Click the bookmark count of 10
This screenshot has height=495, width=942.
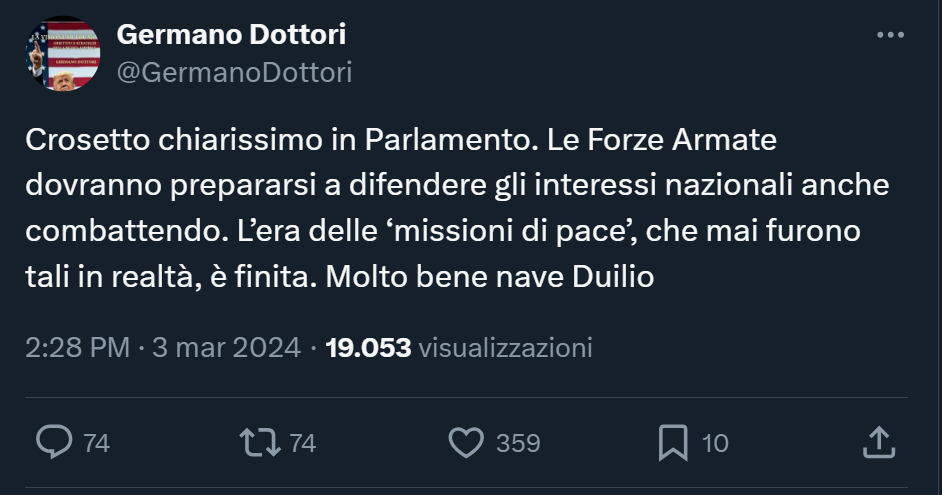pos(715,442)
